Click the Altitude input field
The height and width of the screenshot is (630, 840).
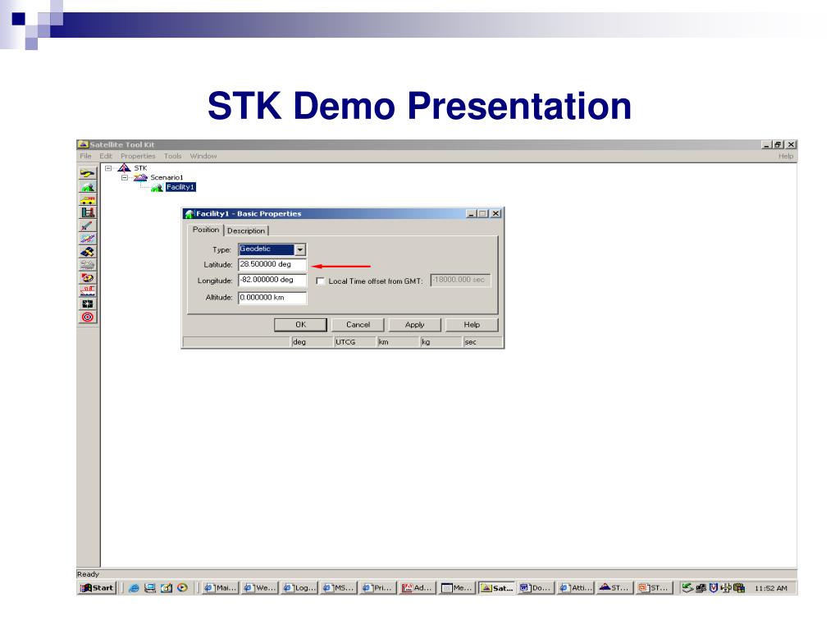pos(272,298)
